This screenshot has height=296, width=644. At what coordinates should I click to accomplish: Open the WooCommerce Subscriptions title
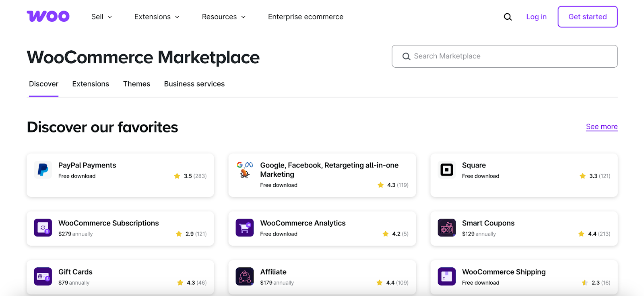[109, 223]
